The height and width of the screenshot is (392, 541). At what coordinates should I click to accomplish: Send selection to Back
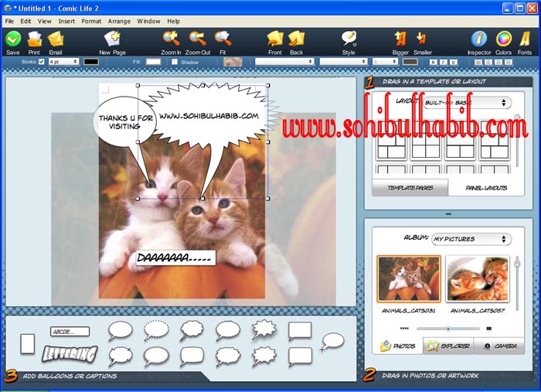(296, 39)
